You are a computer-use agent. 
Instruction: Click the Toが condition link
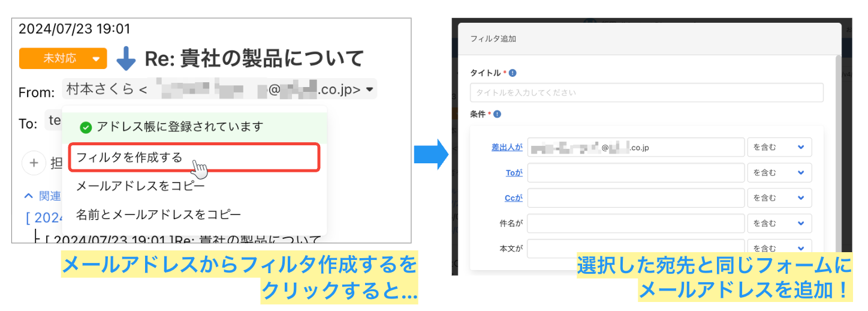point(514,172)
